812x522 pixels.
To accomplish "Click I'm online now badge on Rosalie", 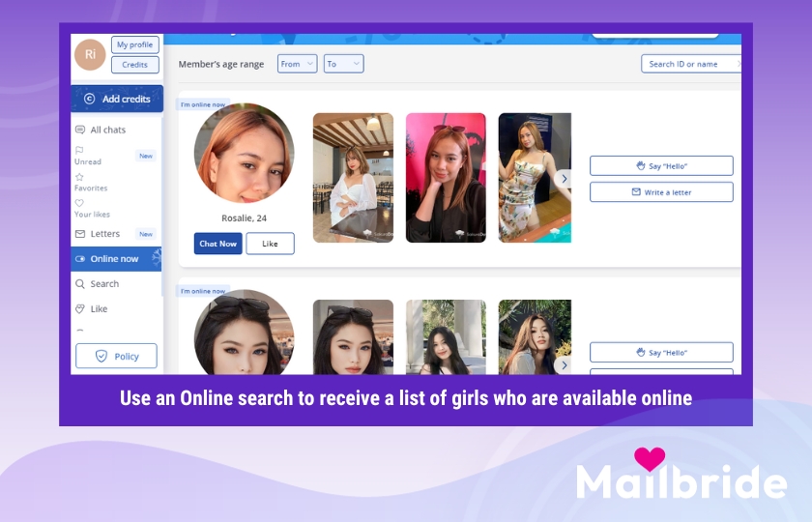I will (x=203, y=104).
